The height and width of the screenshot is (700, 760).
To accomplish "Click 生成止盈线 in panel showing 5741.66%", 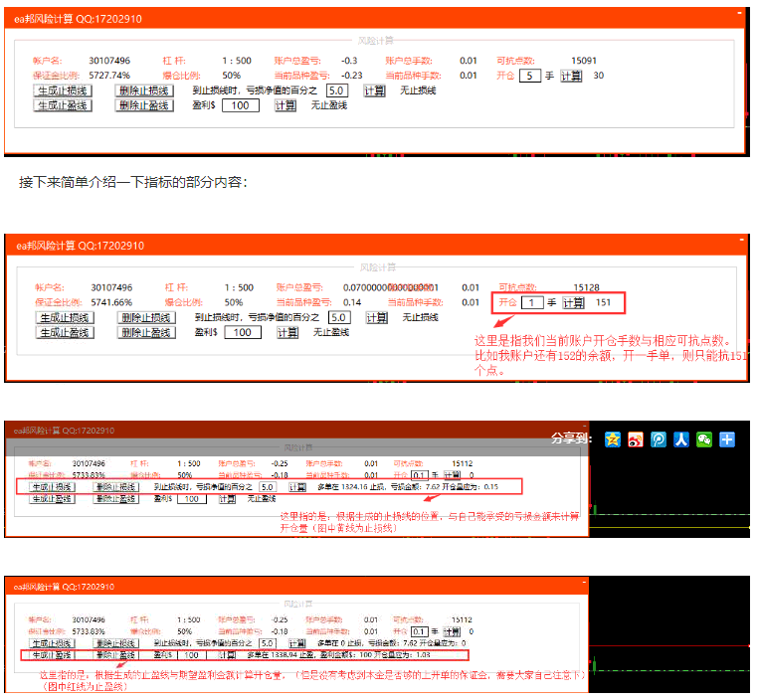I will [65, 332].
